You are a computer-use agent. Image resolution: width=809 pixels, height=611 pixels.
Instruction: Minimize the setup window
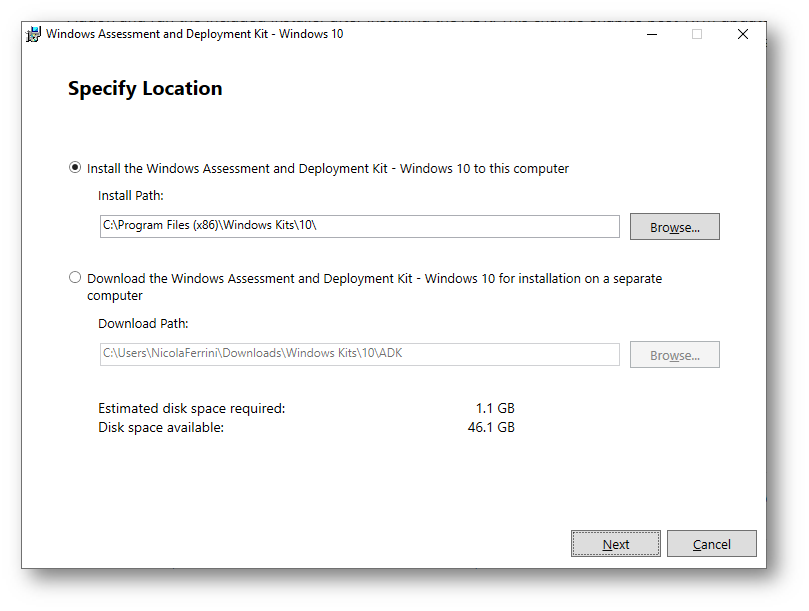point(652,34)
